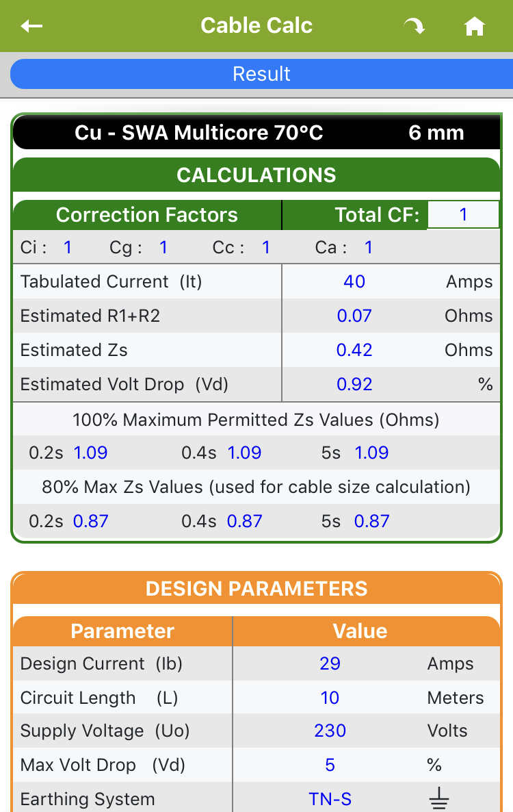The image size is (513, 812).
Task: Tap the Cu - SWA Multicore cable header
Action: tap(256, 132)
